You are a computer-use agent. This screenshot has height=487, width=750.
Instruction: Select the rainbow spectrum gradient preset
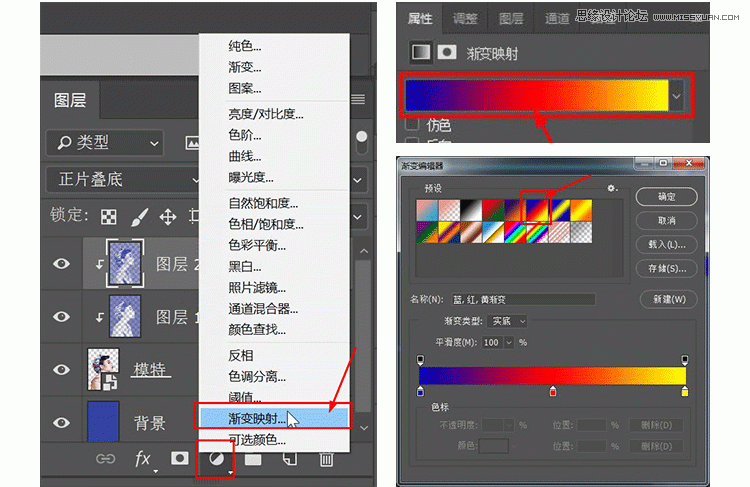coord(514,232)
